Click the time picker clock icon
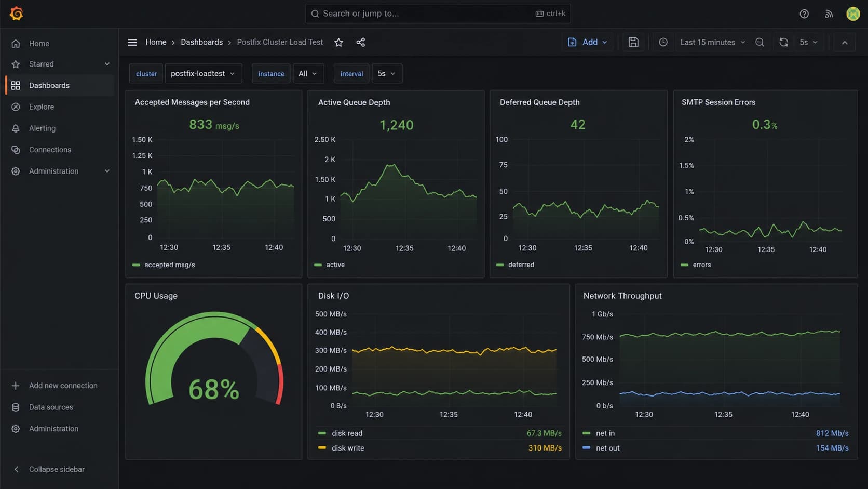 coord(663,42)
